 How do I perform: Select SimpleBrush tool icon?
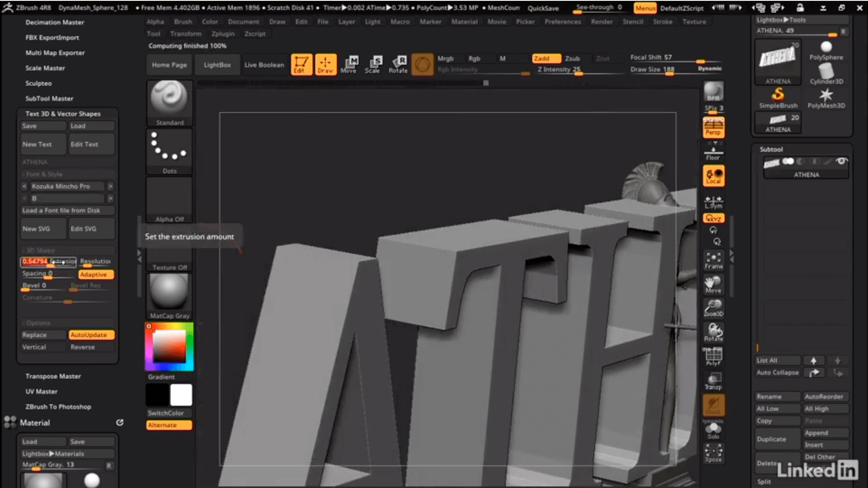click(x=778, y=99)
